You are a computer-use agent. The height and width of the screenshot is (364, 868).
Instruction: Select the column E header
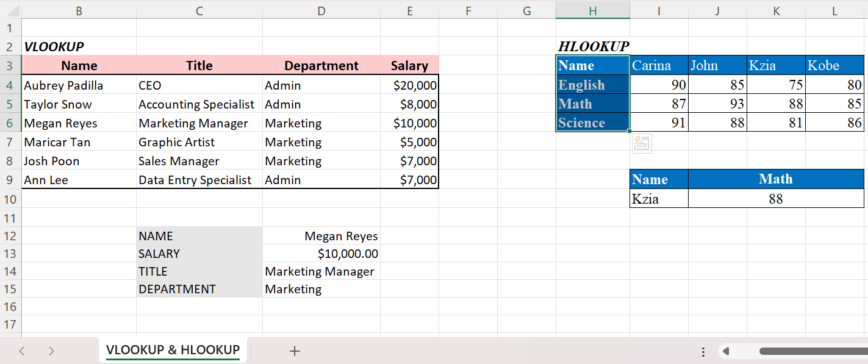click(x=409, y=10)
